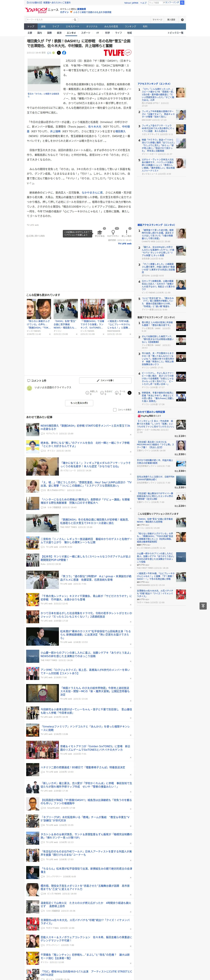The width and height of the screenshot is (210, 980).
Task: Click the article comment count icon
Action: [49, 53]
